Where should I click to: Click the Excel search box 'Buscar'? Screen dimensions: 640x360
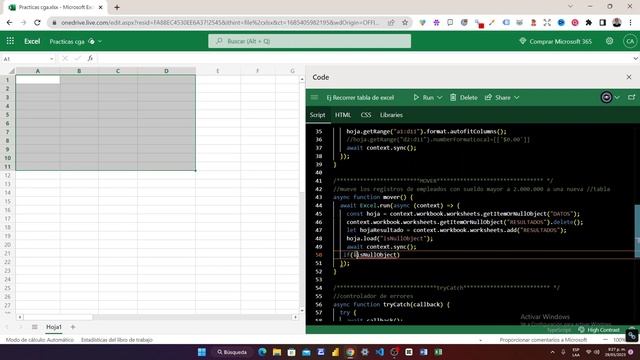309,41
